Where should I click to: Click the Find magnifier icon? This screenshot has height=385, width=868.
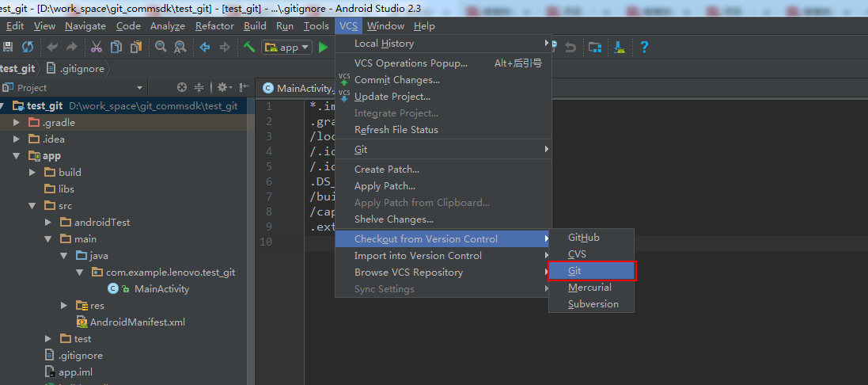161,47
